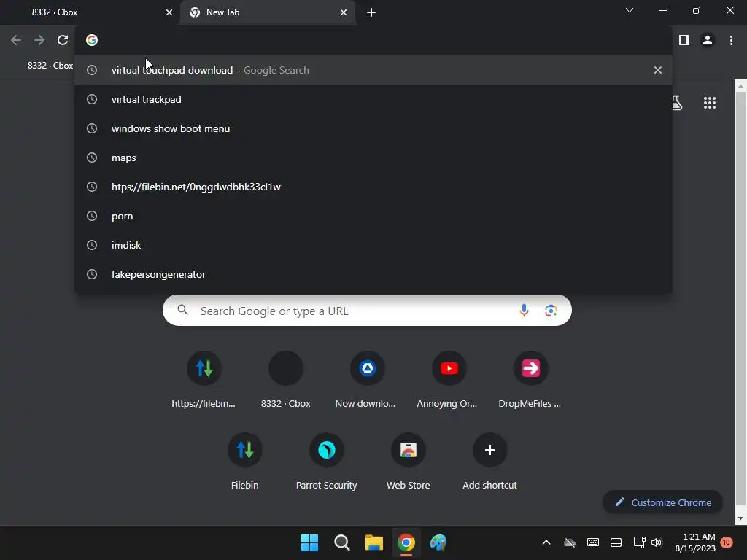The height and width of the screenshot is (560, 747).
Task: Select windows show boot menu suggestion
Action: [373, 128]
